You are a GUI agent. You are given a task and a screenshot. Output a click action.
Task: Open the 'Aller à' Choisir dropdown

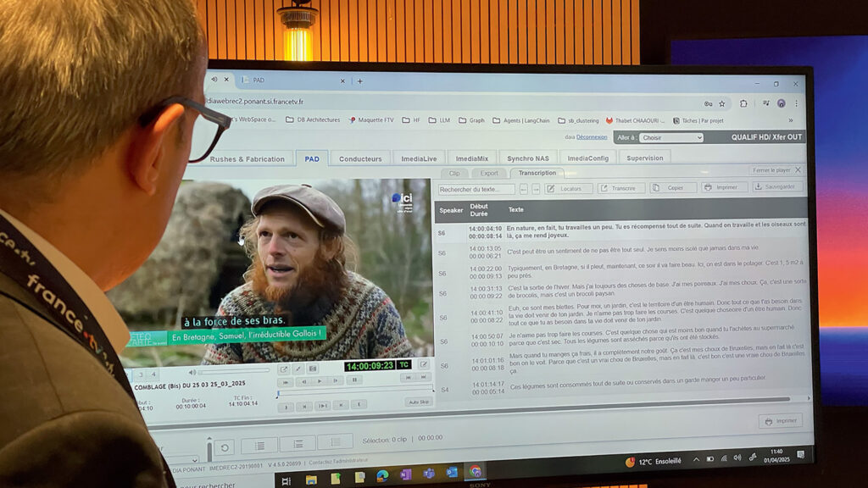point(670,137)
